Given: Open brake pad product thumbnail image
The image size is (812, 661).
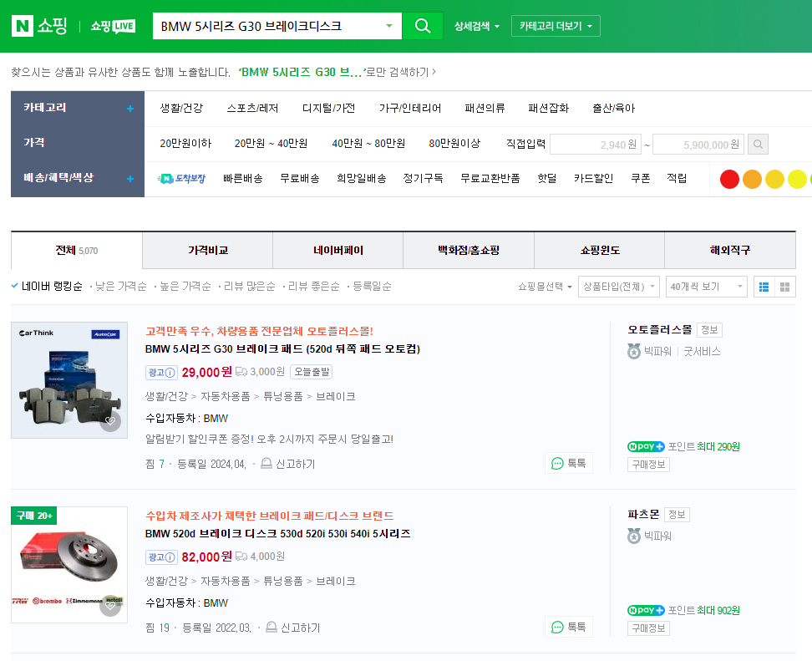Looking at the screenshot, I should [x=69, y=380].
